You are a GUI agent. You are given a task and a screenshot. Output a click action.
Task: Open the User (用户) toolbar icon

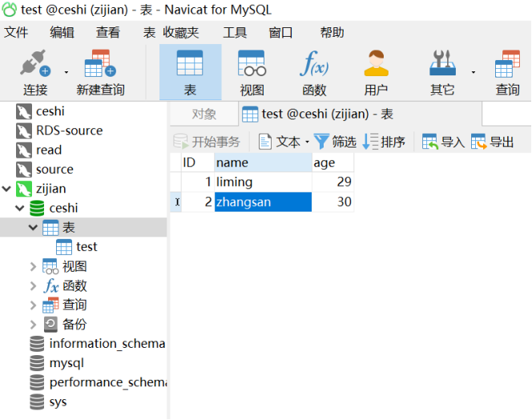tap(376, 64)
